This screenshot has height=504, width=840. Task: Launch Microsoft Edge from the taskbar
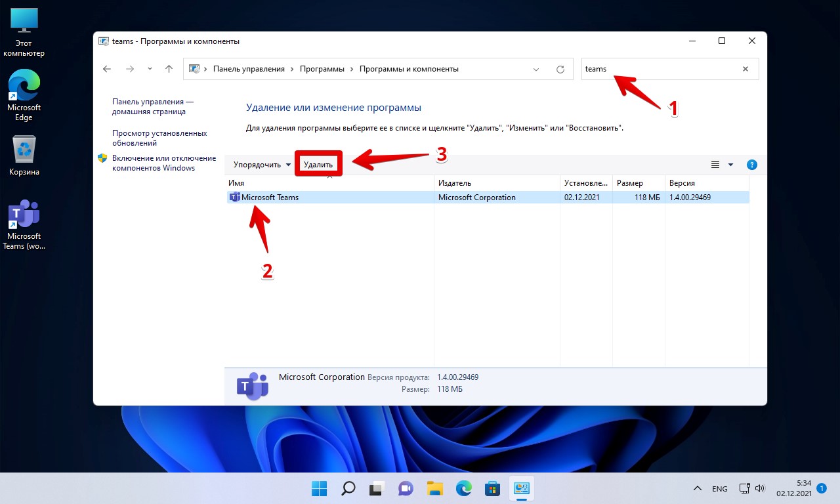[464, 488]
